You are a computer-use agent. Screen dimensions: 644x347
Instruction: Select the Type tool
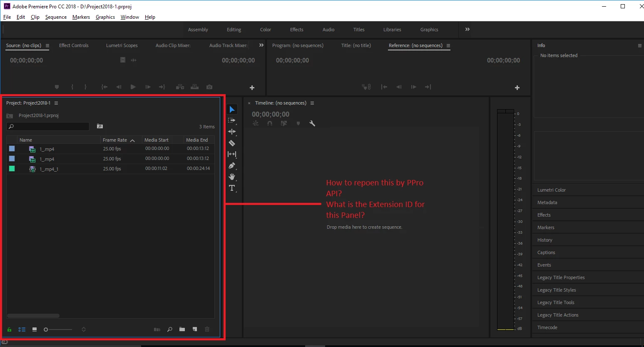point(232,188)
